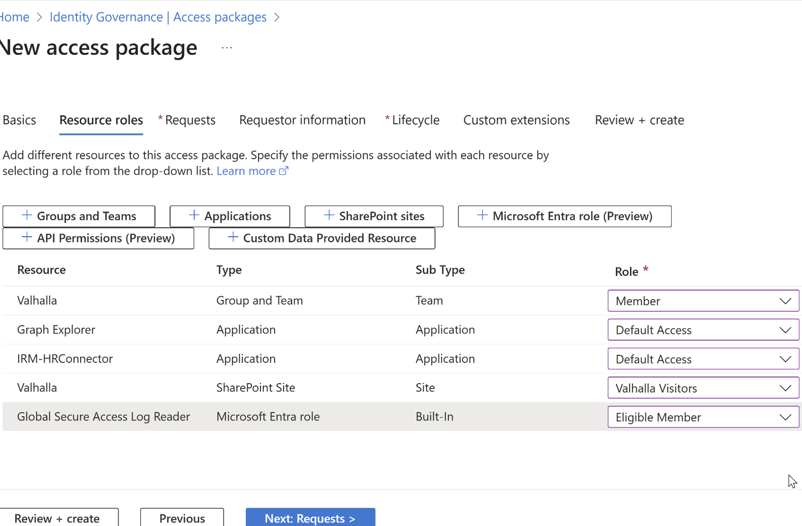Screen dimensions: 802x526
Task: Click the Previous button
Action: pyautogui.click(x=182, y=517)
